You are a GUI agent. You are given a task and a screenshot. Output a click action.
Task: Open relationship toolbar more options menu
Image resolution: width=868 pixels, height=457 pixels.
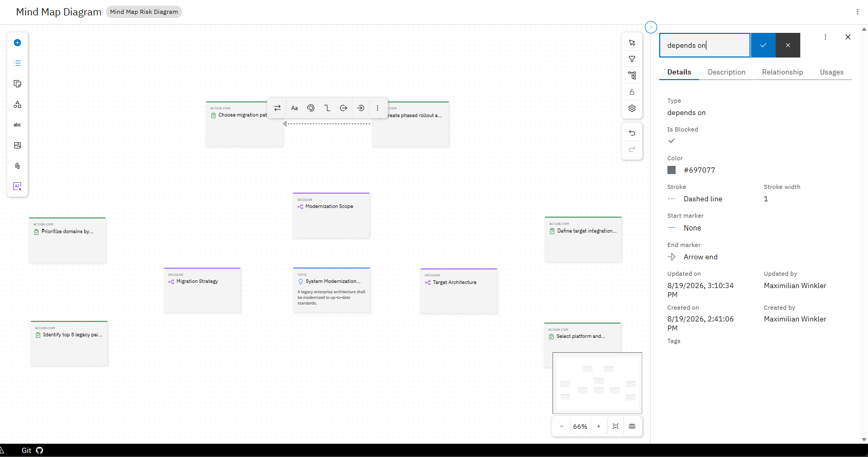[x=378, y=108]
